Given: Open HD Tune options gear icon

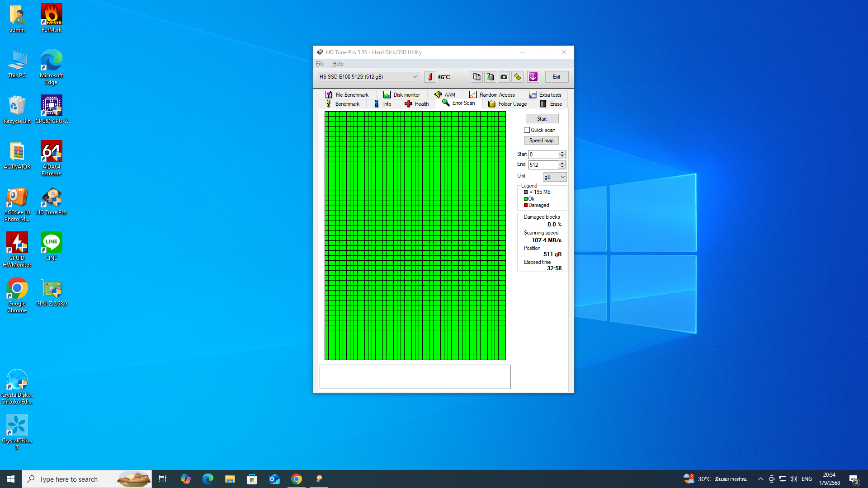Looking at the screenshot, I should point(518,77).
